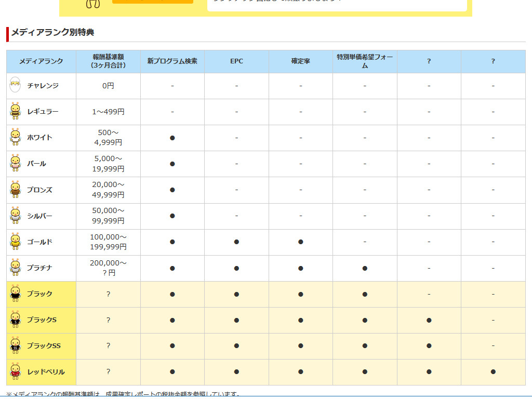Click the レッドベリル rank name
Viewport: 532px width, 399px height.
(46, 372)
